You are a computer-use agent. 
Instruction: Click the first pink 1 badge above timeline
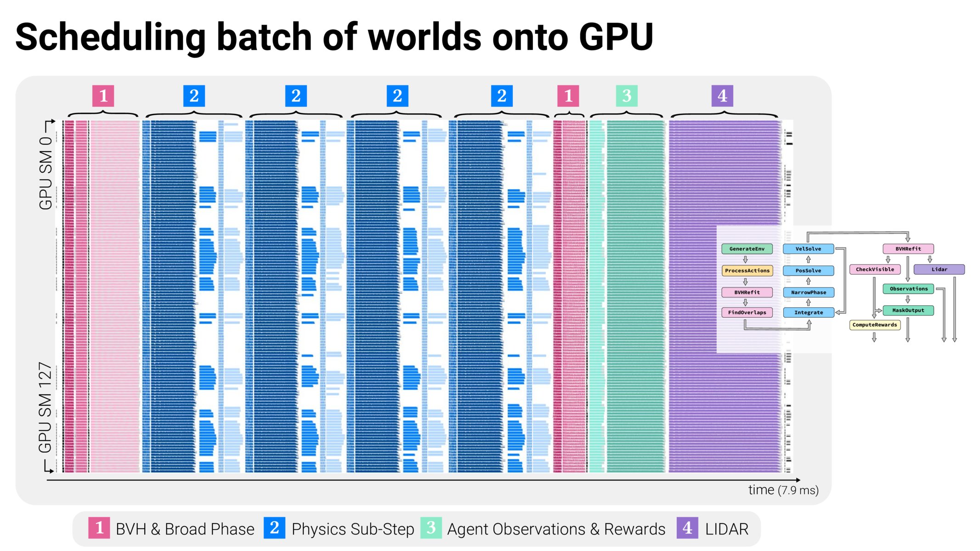coord(103,96)
